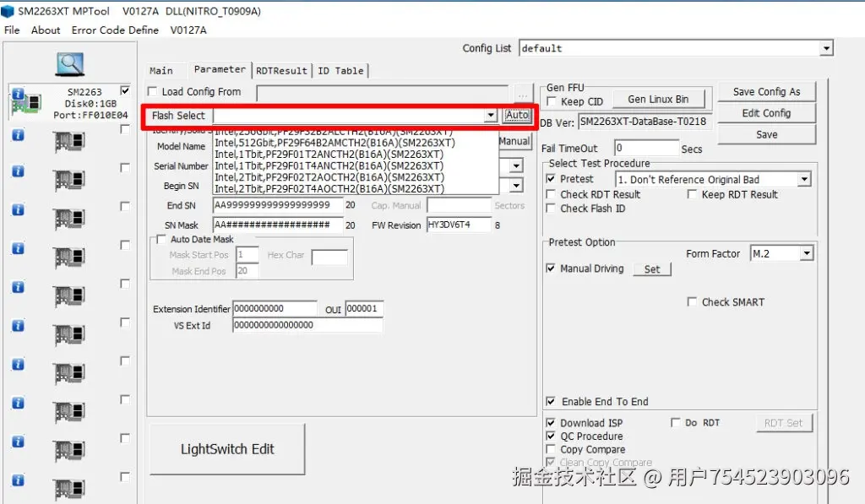Screen dimensions: 865x504
Task: Enable Auto Date Mask
Action: tap(161, 239)
